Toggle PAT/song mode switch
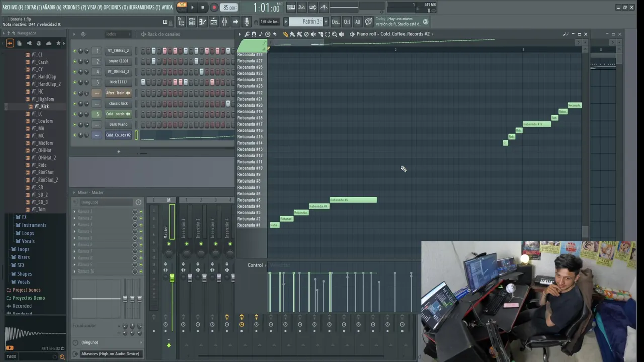The height and width of the screenshot is (362, 644). [x=182, y=6]
